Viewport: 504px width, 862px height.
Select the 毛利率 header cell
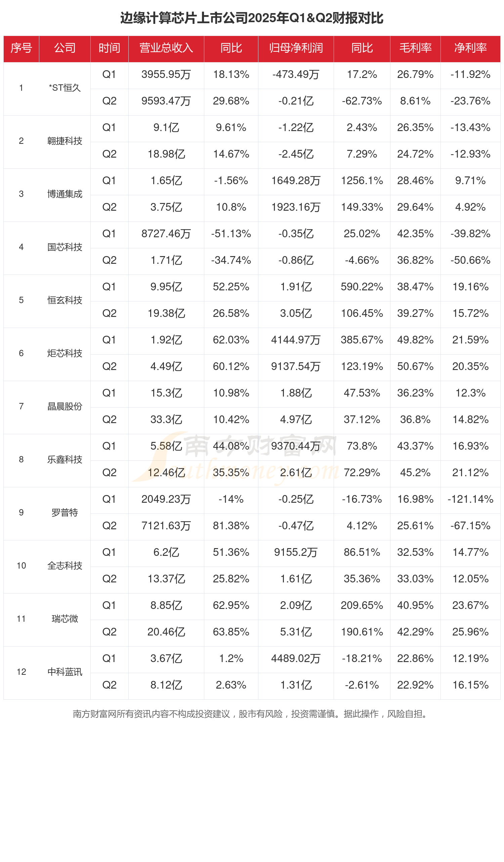415,48
